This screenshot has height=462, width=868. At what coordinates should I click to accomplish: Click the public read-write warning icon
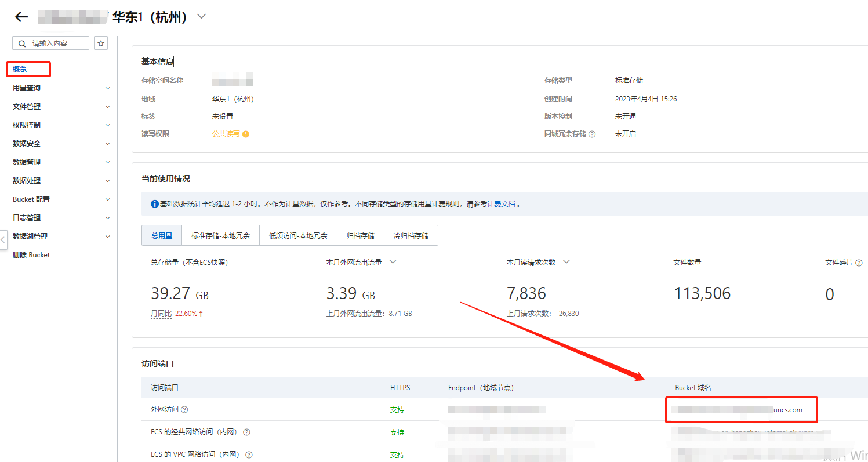pos(246,134)
